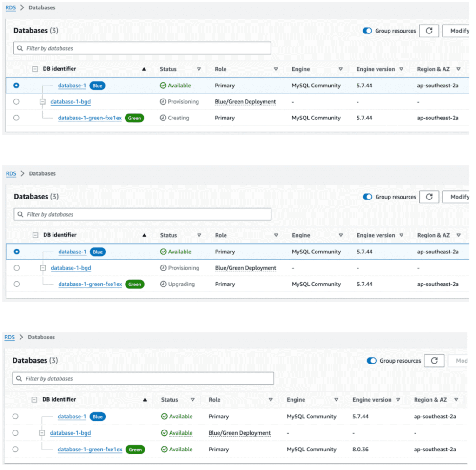Click the RDS breadcrumb link in the top panel
This screenshot has width=476, height=470.
tap(10, 7)
